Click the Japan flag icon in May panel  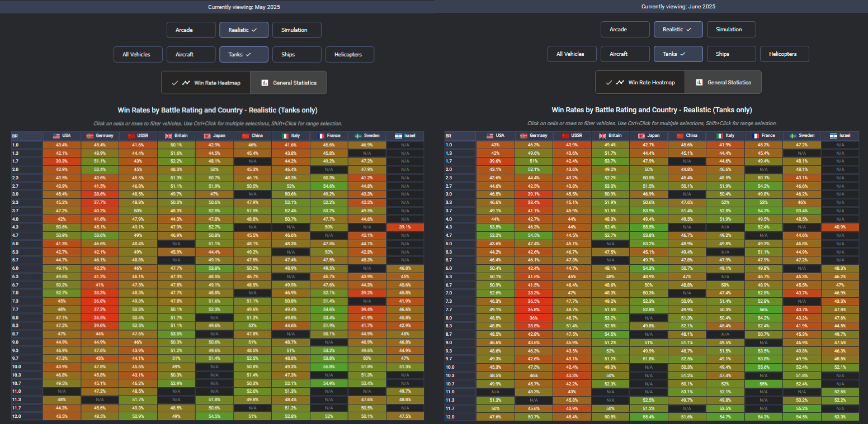(x=207, y=136)
